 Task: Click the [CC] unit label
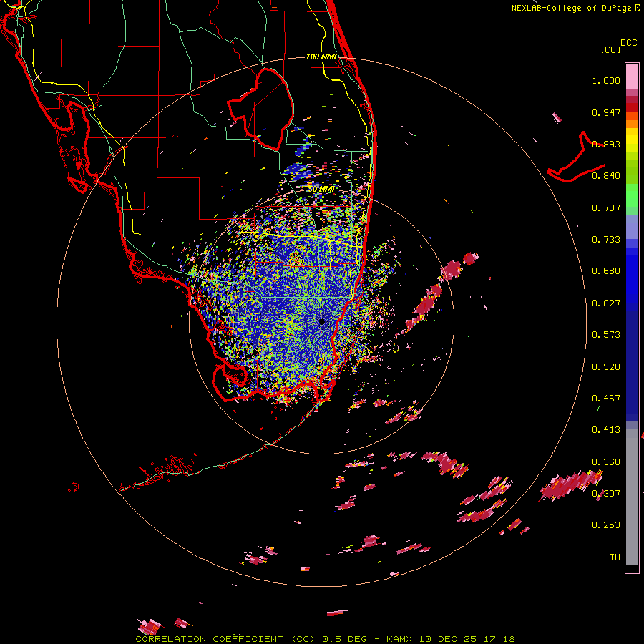tap(610, 49)
